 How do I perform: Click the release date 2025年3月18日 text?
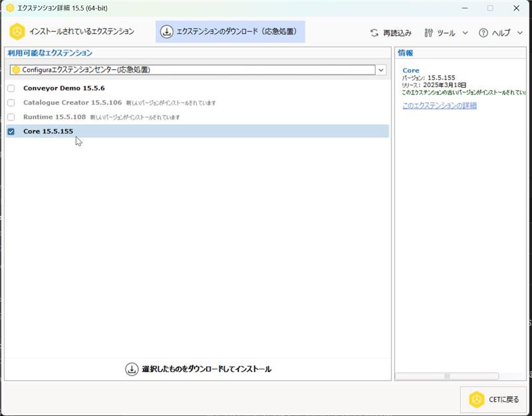[444, 85]
